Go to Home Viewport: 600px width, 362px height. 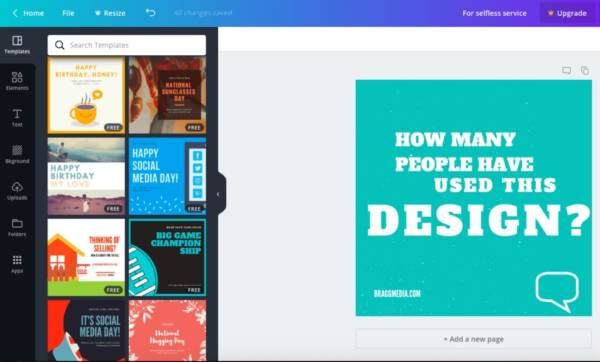pos(33,13)
